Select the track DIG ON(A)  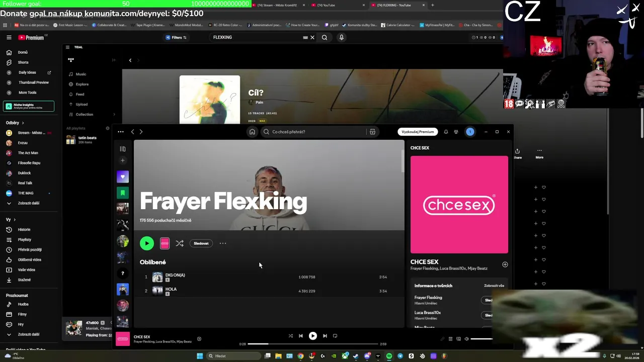coord(175,275)
